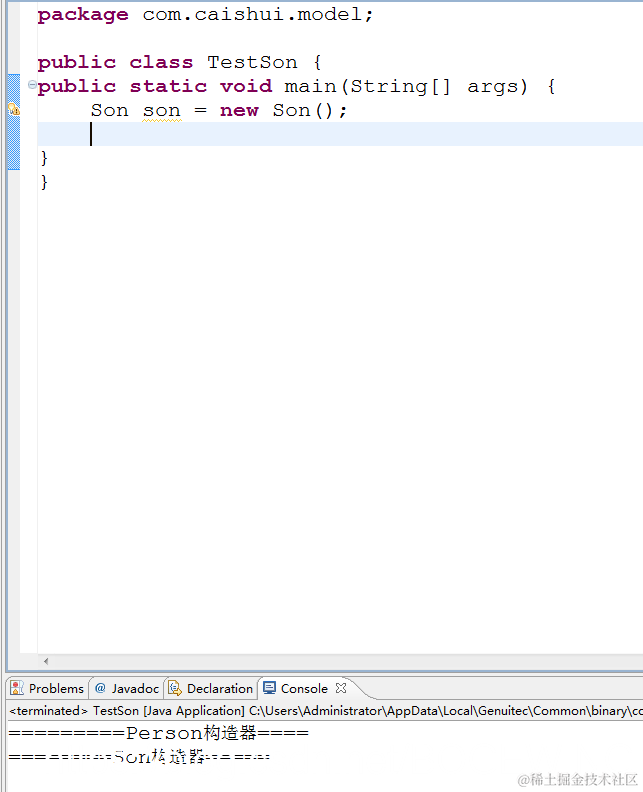
Task: Click the package name com.caishui.model
Action: click(253, 14)
